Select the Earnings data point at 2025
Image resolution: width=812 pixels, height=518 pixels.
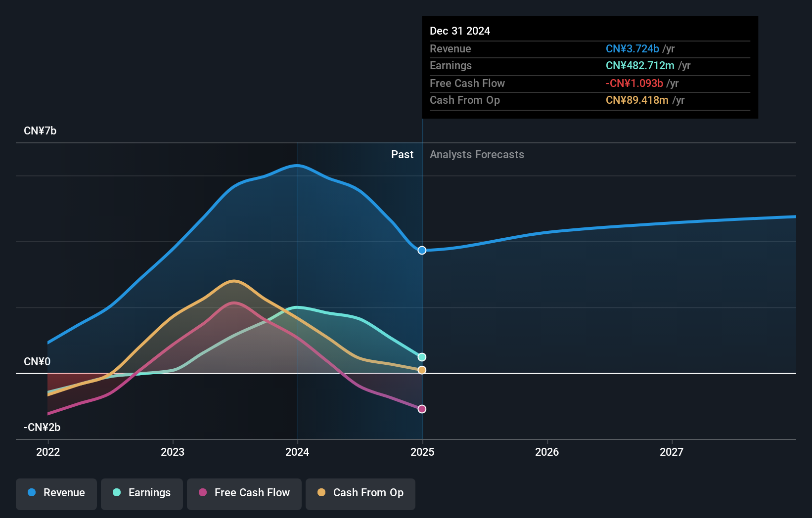(422, 357)
